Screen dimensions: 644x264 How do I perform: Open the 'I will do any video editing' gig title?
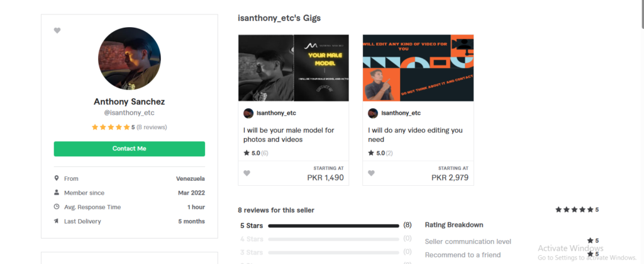(415, 135)
